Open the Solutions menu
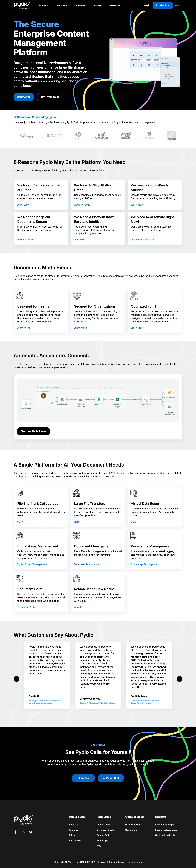196x868 pixels. (80, 5)
